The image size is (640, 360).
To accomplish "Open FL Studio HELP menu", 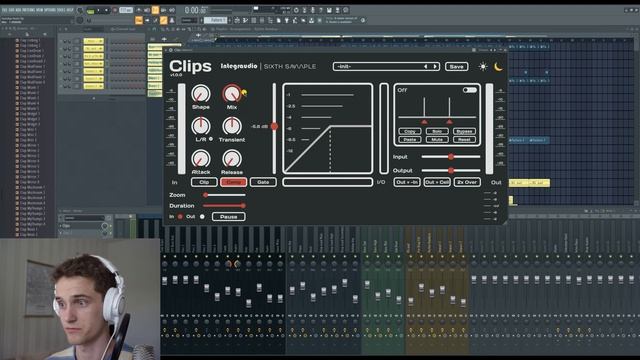I will coord(70,10).
